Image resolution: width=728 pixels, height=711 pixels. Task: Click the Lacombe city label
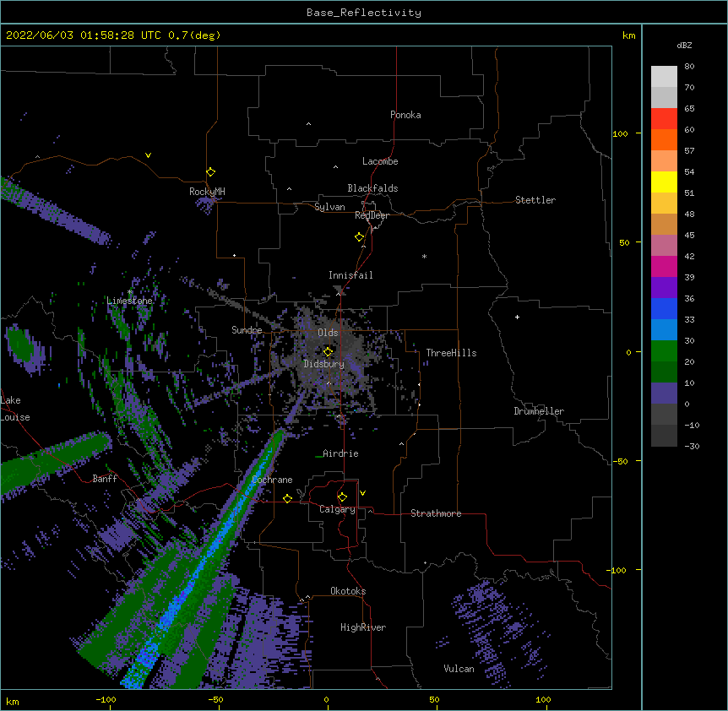click(380, 161)
